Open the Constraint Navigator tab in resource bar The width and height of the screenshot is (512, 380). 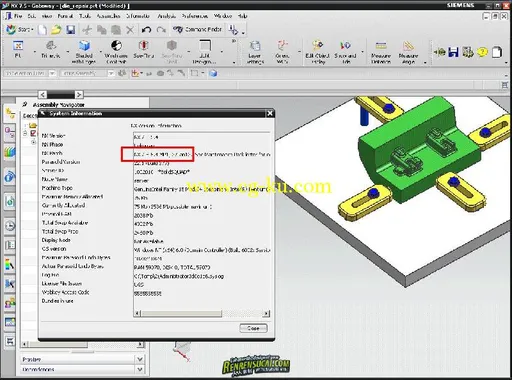(10, 133)
